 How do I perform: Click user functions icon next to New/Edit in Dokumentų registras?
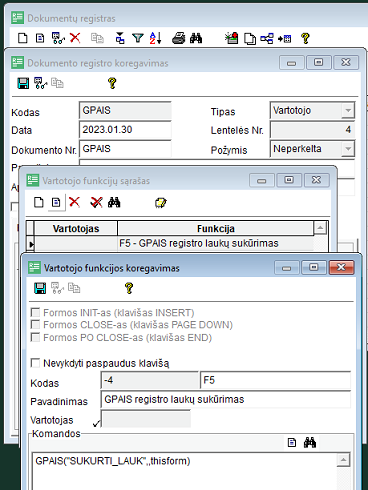[58, 38]
